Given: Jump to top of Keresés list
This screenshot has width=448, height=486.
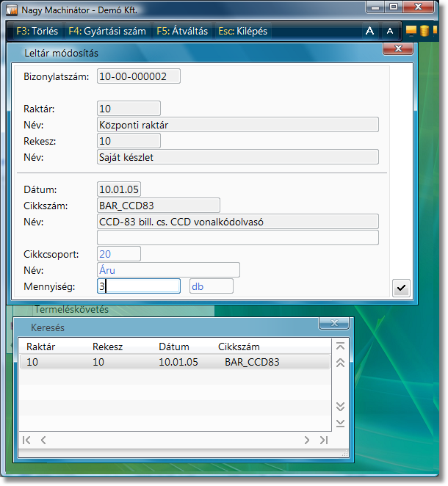Looking at the screenshot, I should click(x=341, y=347).
